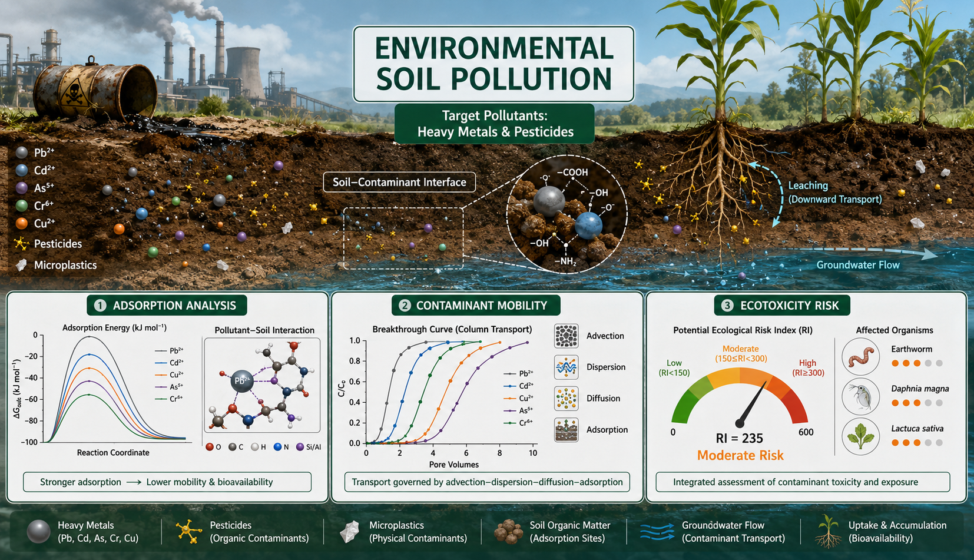
Task: Click the Reaction Coordinate axis label
Action: [113, 453]
